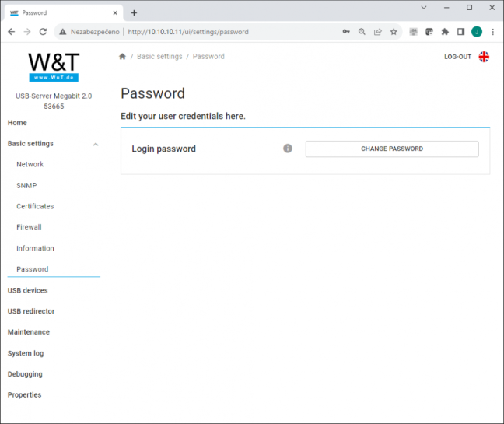Open the SNMP settings page
The width and height of the screenshot is (504, 424).
(x=26, y=185)
